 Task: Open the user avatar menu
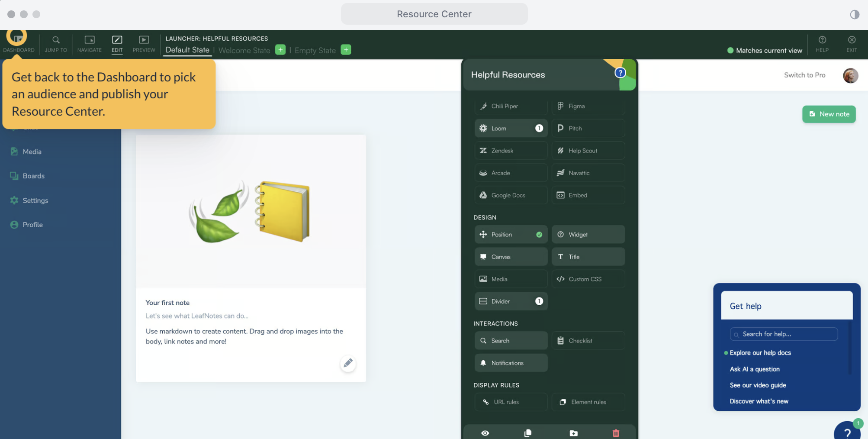pyautogui.click(x=850, y=75)
